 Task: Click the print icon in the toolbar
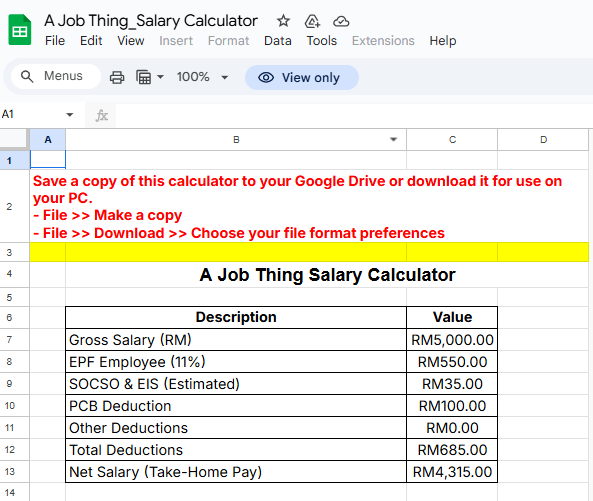pyautogui.click(x=117, y=78)
